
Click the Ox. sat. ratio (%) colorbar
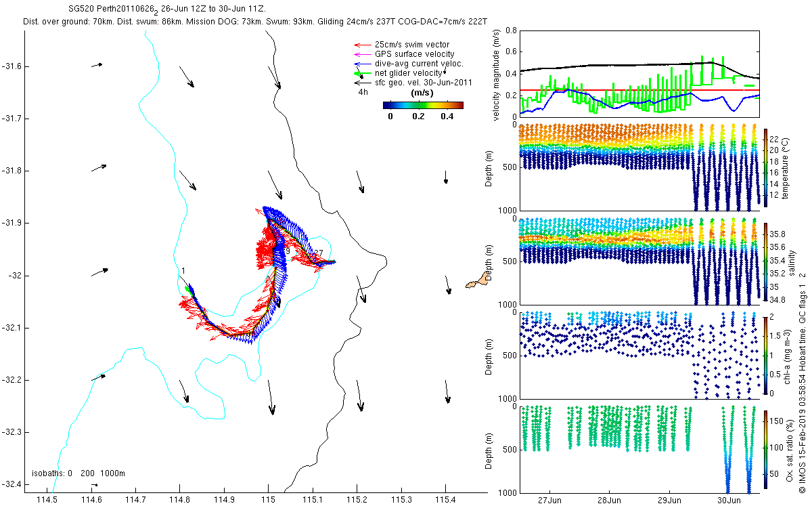point(765,448)
